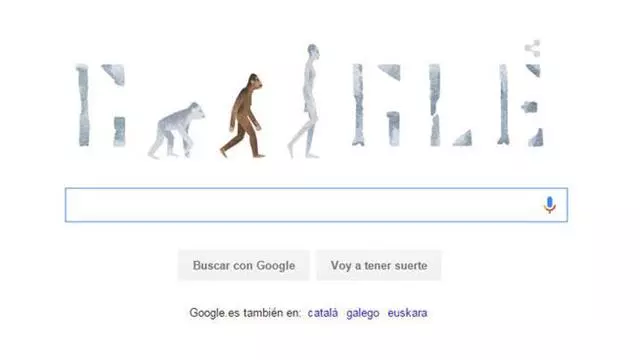Click the vertical bar of the stone L
Viewport: 640px width, 360px height.
pyautogui.click(x=435, y=105)
